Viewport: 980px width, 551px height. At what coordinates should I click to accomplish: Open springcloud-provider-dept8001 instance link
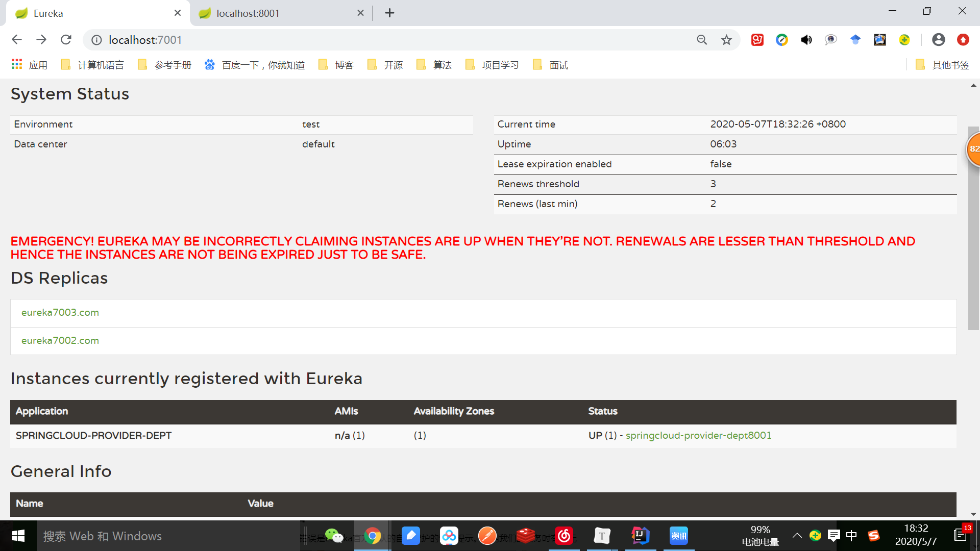(698, 435)
